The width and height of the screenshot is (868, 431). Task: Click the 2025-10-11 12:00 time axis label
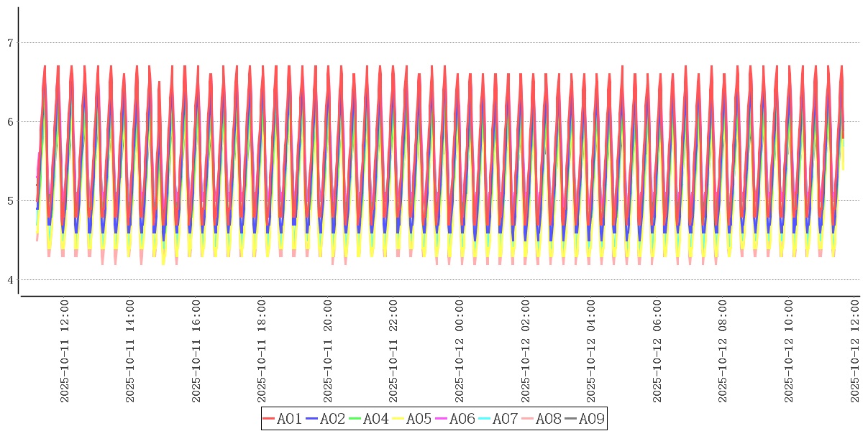point(64,351)
